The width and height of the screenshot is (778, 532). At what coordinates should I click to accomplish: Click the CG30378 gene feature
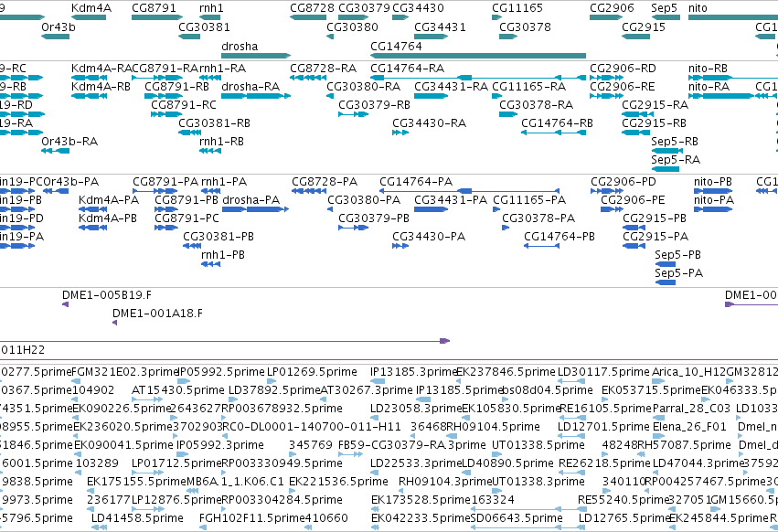click(x=508, y=37)
